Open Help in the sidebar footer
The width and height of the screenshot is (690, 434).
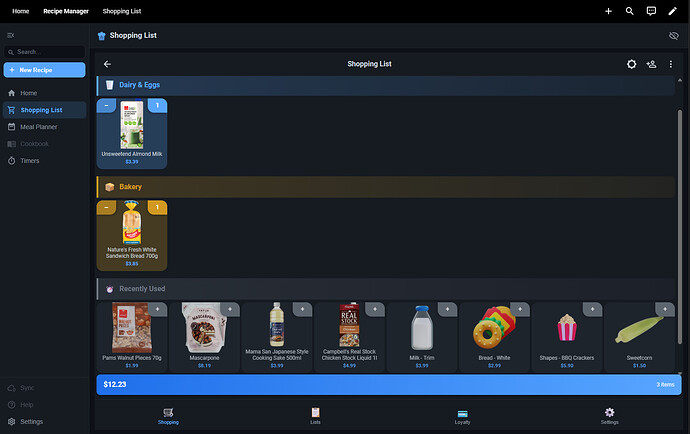click(44, 405)
